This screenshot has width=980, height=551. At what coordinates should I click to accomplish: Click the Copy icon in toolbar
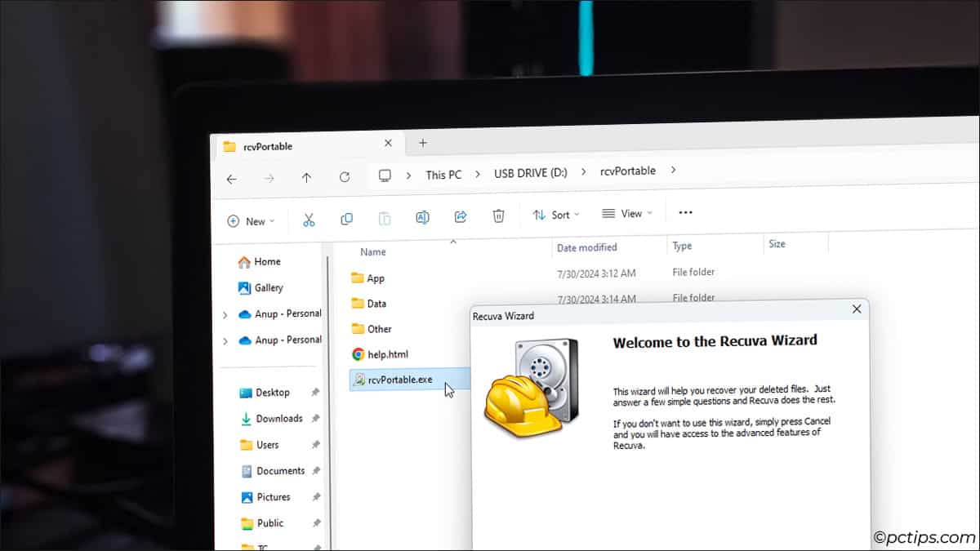[346, 219]
